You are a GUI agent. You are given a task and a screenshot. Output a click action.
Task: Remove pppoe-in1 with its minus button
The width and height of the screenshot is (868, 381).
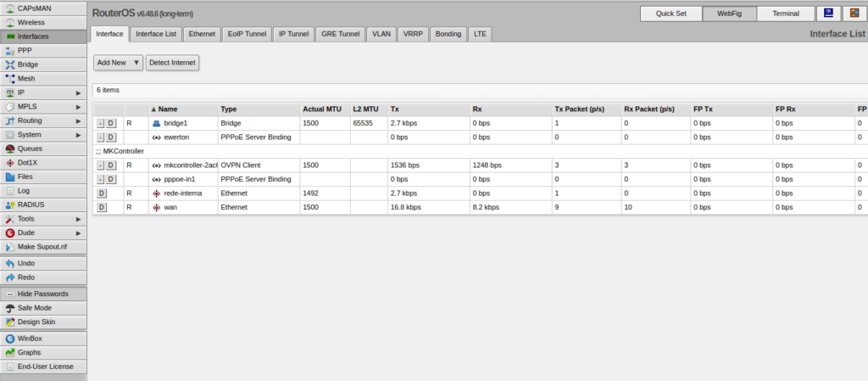[x=100, y=179]
